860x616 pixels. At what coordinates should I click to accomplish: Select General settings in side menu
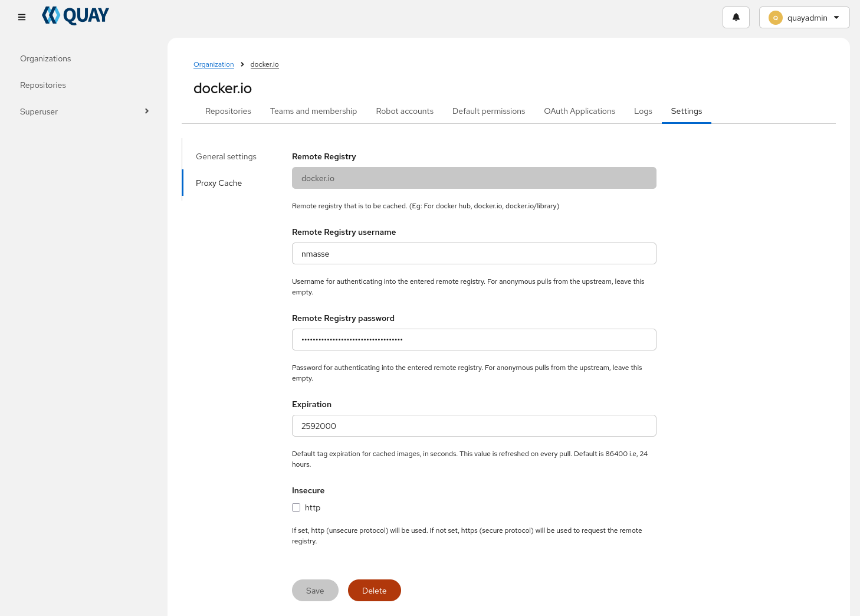pyautogui.click(x=226, y=156)
